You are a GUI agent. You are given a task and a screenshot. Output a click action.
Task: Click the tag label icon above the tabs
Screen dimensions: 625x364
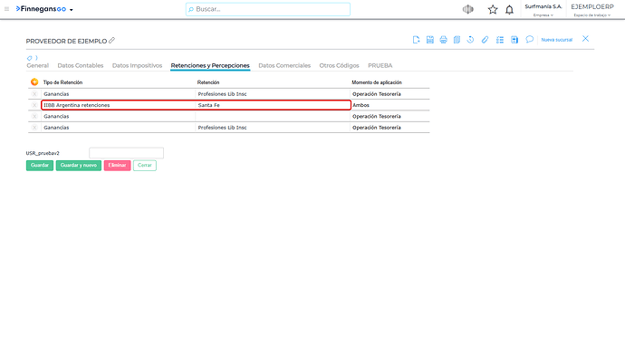coord(30,58)
